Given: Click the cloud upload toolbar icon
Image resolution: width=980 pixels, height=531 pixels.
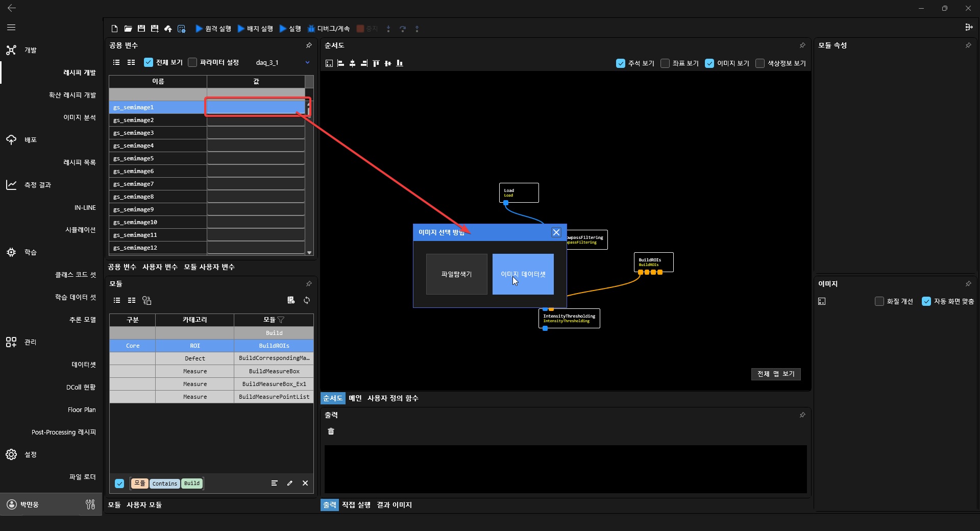Looking at the screenshot, I should tap(168, 29).
